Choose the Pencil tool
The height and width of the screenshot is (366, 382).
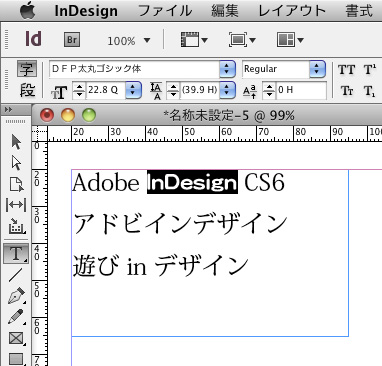[x=16, y=317]
